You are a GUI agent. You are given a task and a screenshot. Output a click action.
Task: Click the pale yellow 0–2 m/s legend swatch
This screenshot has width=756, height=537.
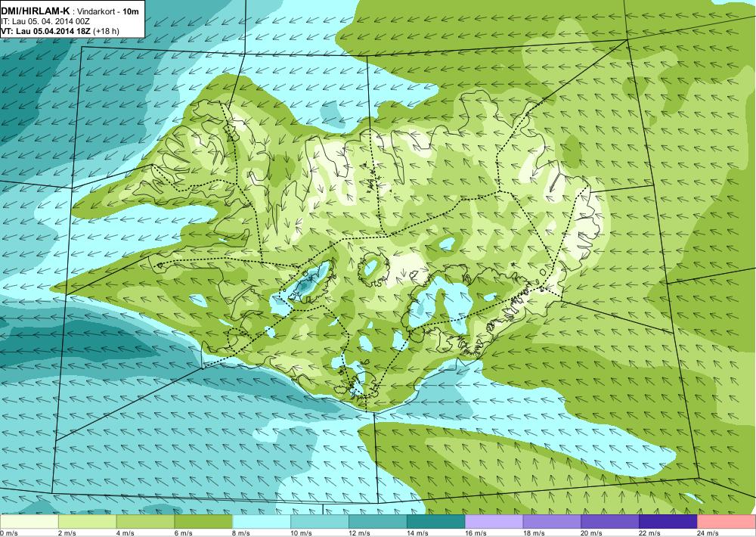(29, 522)
